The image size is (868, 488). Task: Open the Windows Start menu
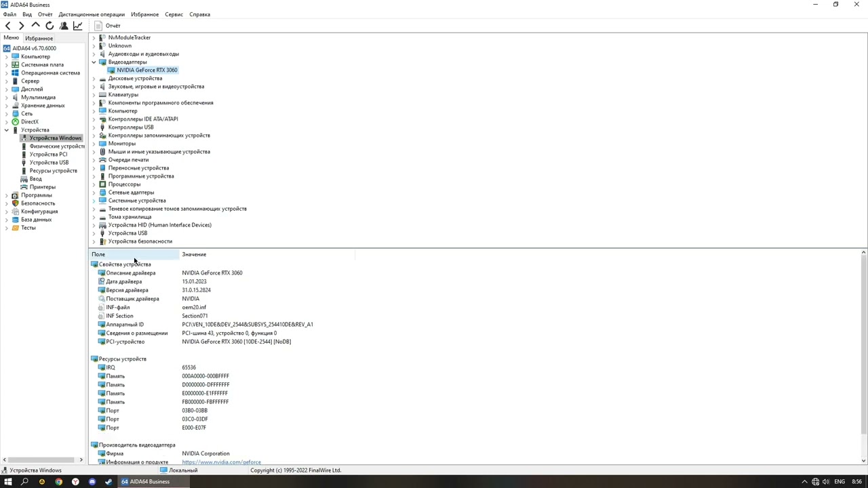pyautogui.click(x=8, y=482)
